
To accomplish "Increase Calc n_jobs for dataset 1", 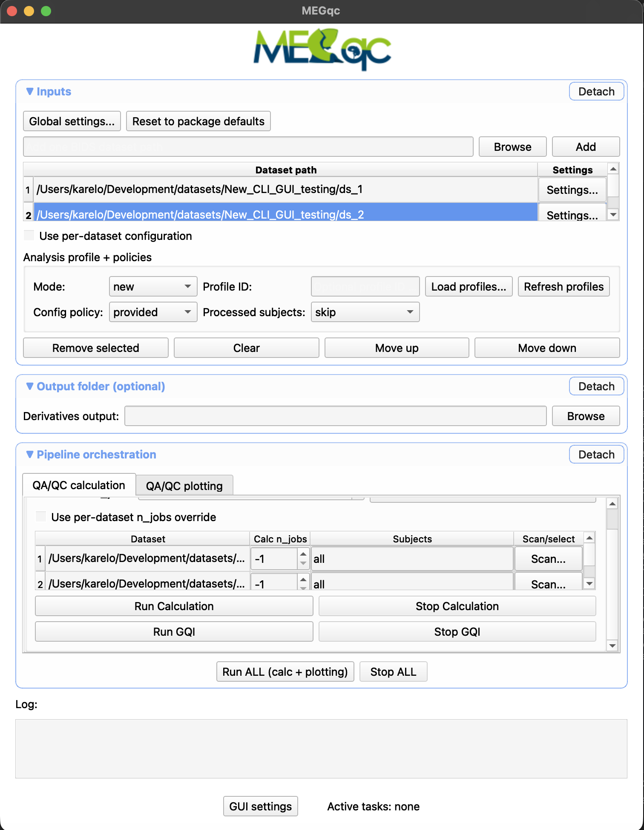I will pos(303,554).
